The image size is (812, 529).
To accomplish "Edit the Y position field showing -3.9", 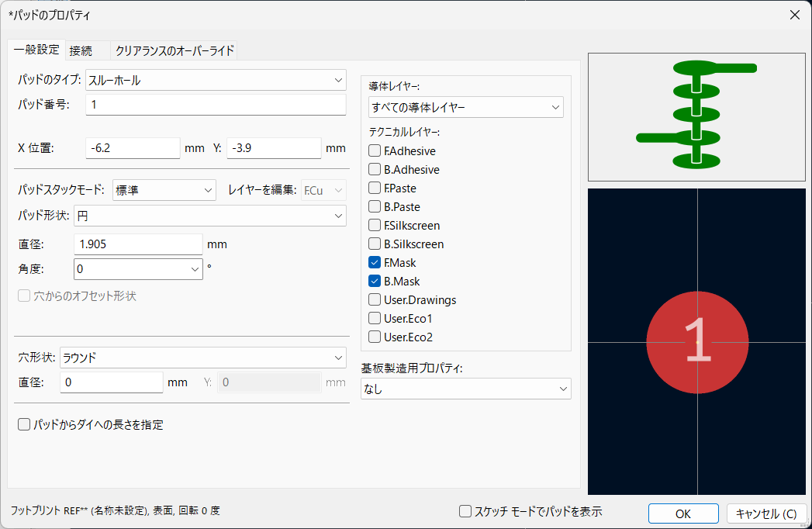I will tap(274, 148).
